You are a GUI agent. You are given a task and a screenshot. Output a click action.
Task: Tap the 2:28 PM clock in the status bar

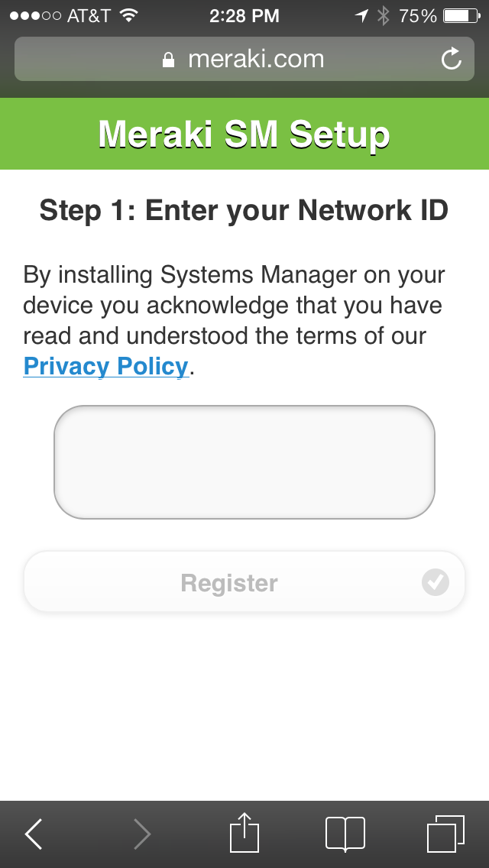[x=244, y=15]
